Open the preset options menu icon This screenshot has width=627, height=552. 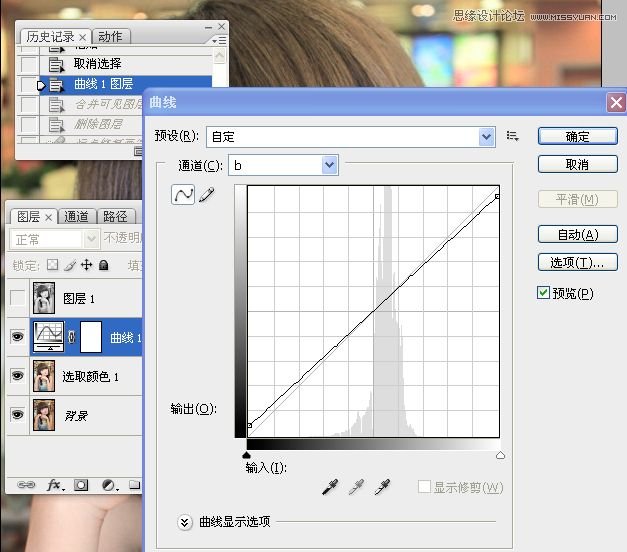click(513, 136)
